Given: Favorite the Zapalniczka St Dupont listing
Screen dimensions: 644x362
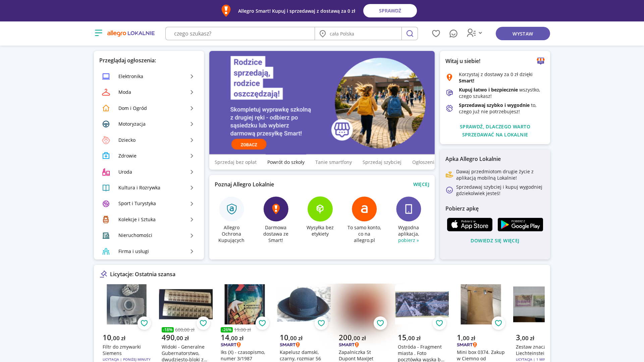Looking at the screenshot, I should point(380,323).
